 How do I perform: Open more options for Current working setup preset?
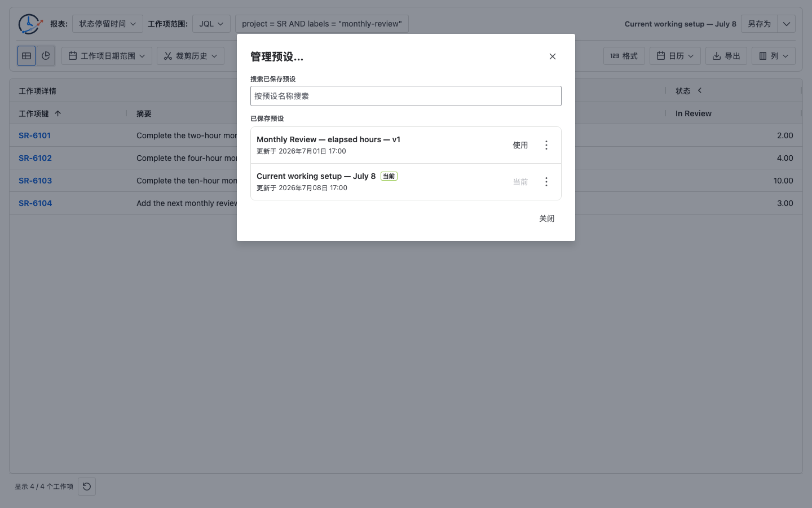546,182
